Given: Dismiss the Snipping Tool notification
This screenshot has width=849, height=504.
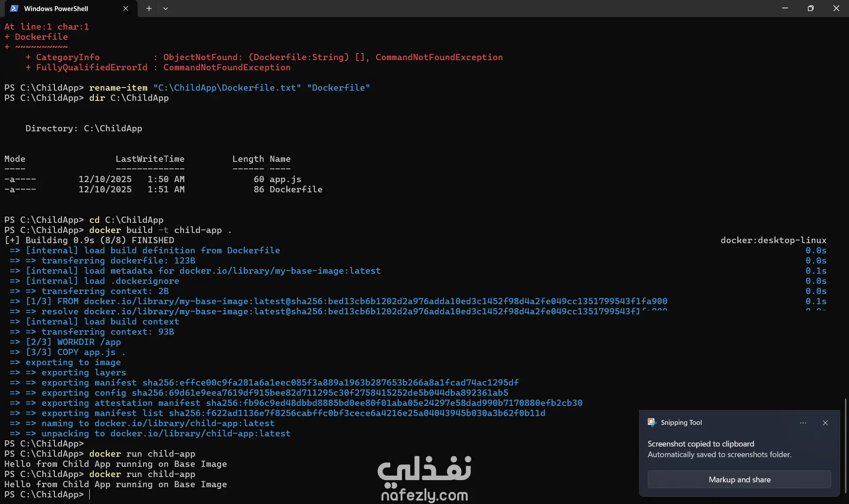Looking at the screenshot, I should coord(825,423).
